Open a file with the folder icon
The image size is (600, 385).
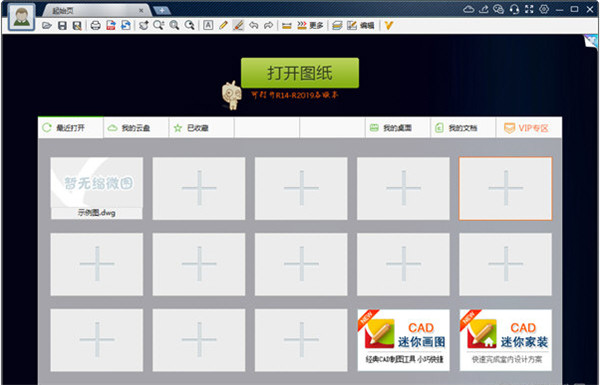pos(47,26)
